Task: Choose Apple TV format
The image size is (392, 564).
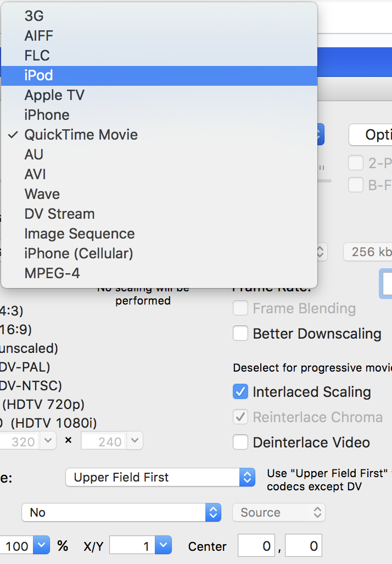Action: tap(159, 95)
